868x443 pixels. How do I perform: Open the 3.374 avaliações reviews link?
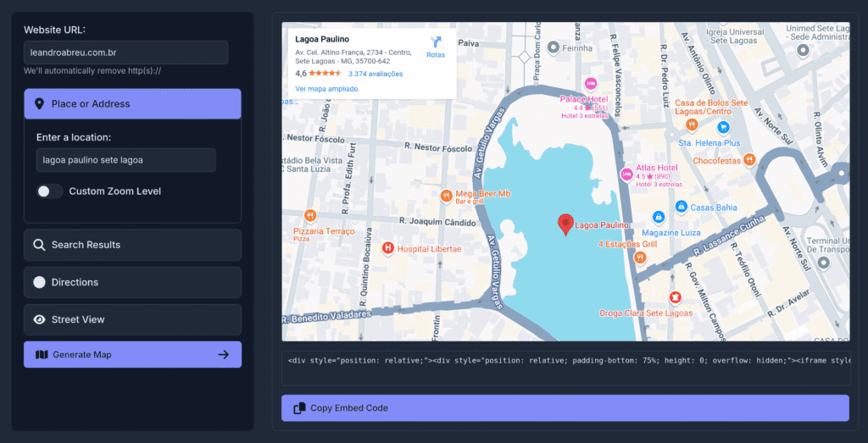tap(376, 74)
